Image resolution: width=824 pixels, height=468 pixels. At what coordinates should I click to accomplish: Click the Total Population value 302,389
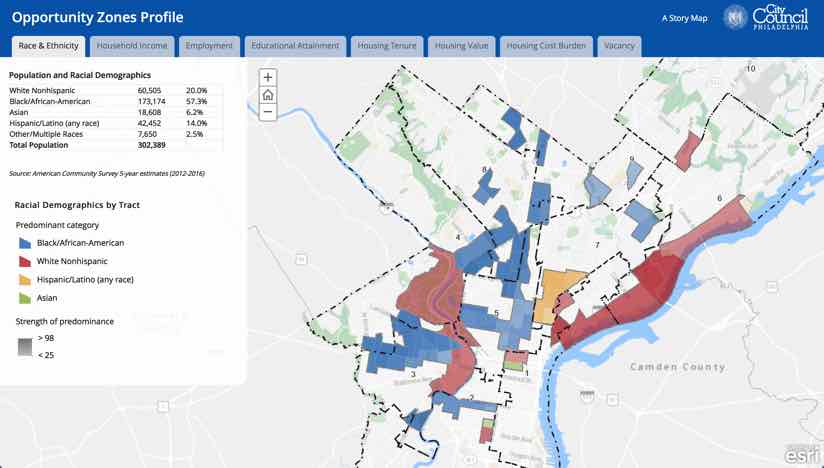click(x=151, y=145)
